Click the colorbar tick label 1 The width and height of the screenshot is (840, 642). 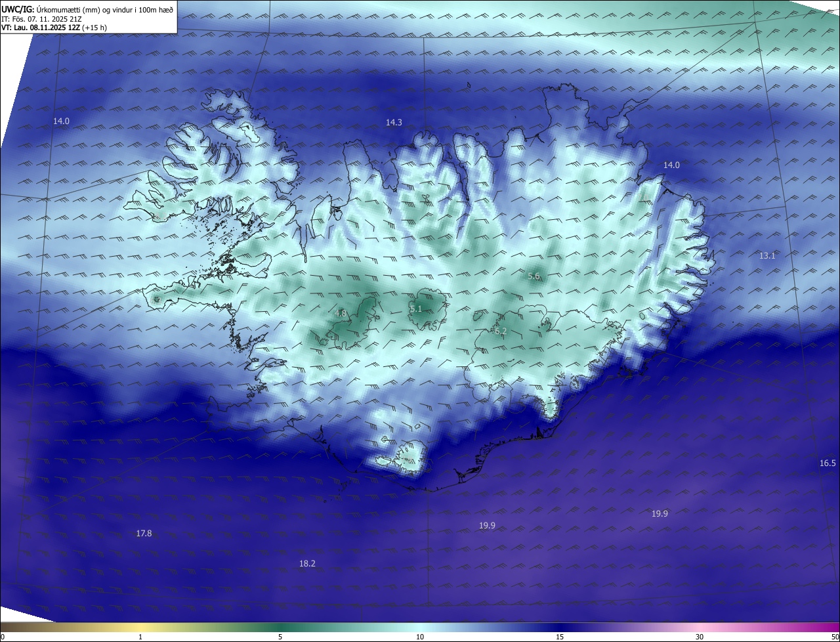[x=140, y=637]
